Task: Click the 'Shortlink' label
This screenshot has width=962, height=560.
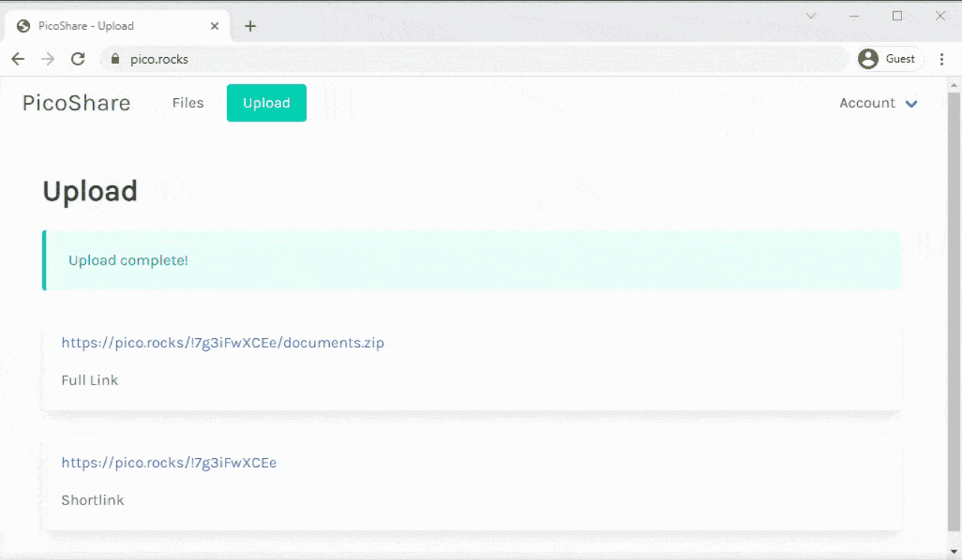Action: [93, 500]
